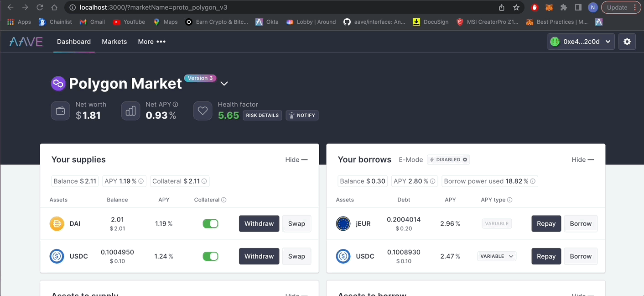Click the AAVE logo
The height and width of the screenshot is (296, 644).
(x=26, y=42)
